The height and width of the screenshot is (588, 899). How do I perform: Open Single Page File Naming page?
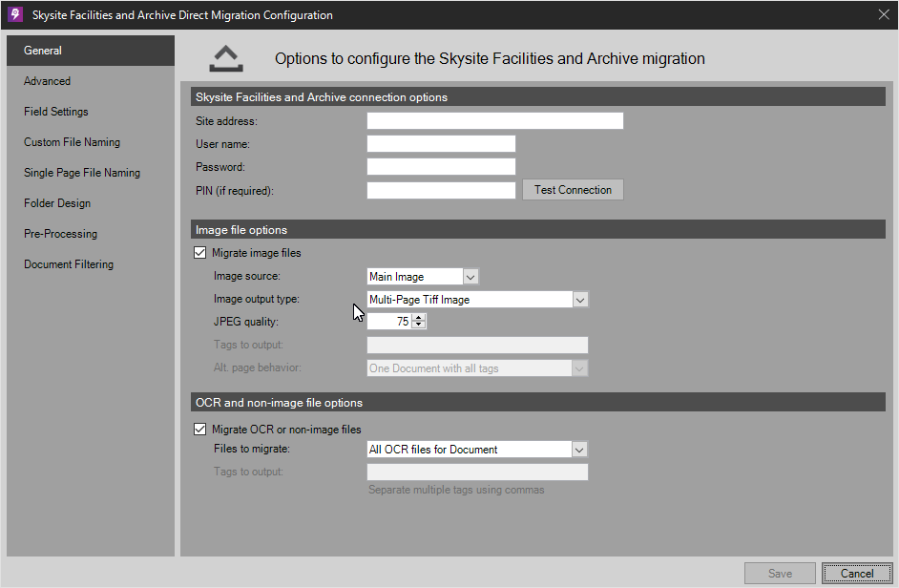click(91, 172)
